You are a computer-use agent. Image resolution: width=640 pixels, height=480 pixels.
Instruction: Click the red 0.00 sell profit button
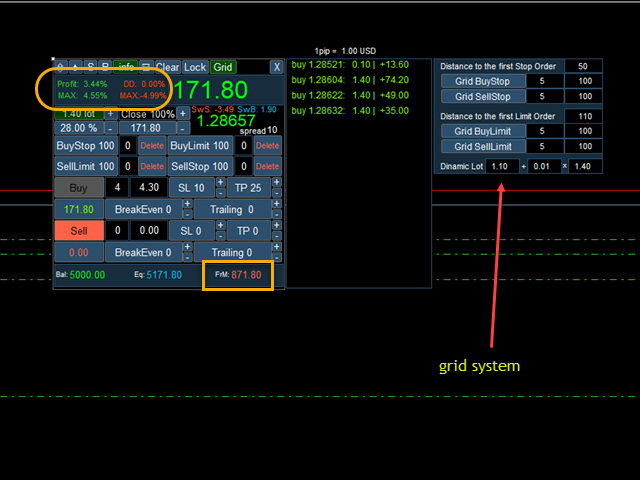(x=79, y=252)
